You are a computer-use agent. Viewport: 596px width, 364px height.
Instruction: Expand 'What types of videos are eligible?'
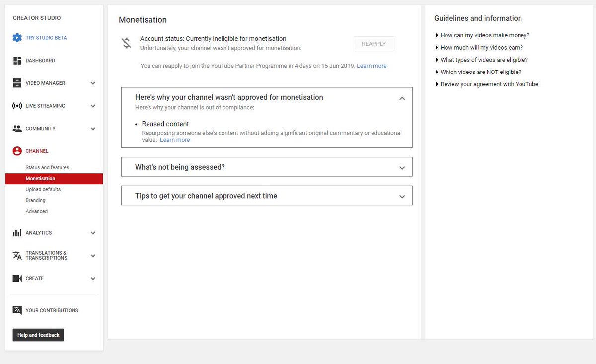click(481, 60)
